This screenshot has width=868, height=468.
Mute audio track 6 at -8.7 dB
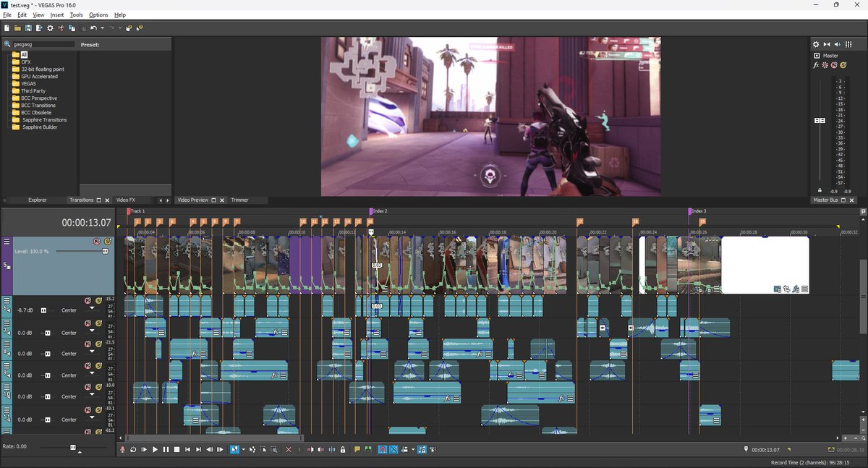point(88,300)
